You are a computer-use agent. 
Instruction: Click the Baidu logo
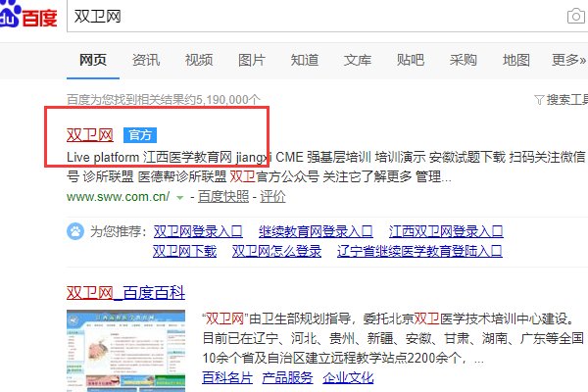pyautogui.click(x=28, y=15)
